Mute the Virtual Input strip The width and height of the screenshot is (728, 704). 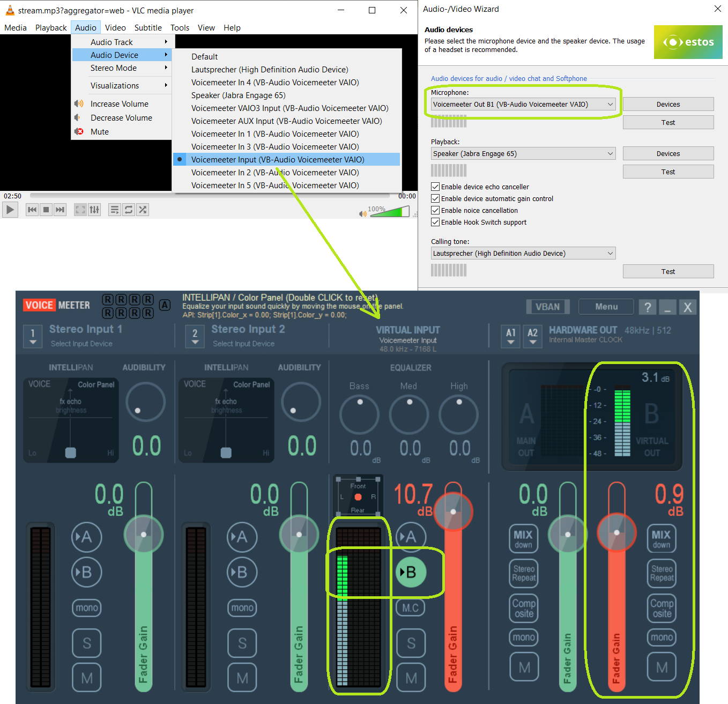(x=411, y=678)
